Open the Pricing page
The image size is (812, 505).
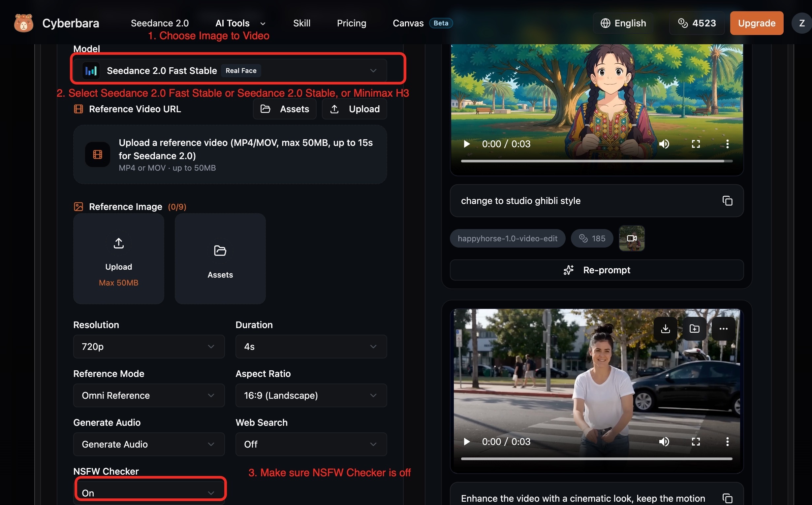point(352,23)
